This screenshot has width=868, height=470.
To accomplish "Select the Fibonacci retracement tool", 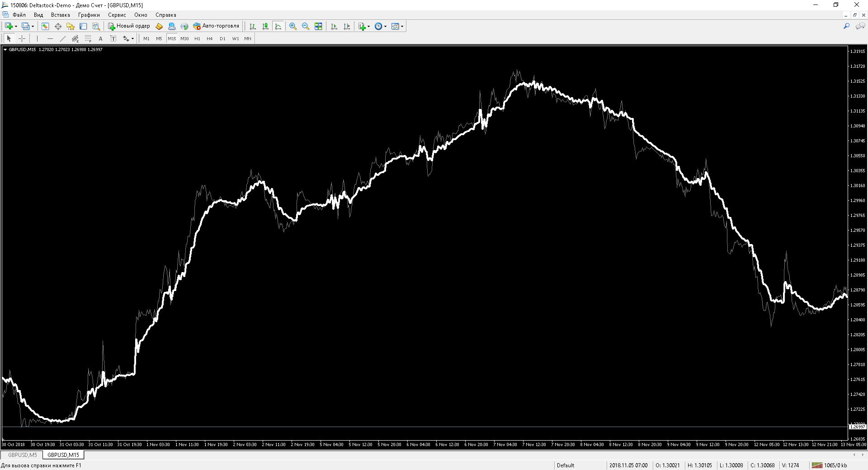I will [88, 38].
